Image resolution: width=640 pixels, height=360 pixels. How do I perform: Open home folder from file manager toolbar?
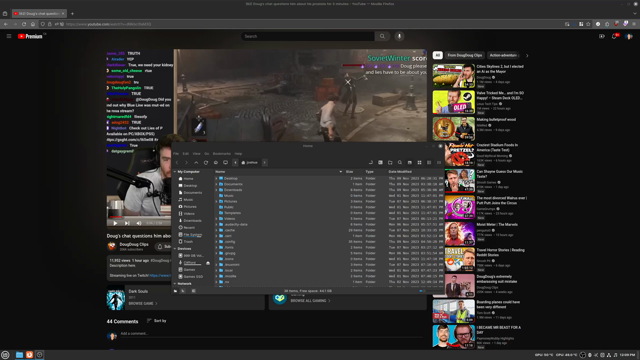216,162
